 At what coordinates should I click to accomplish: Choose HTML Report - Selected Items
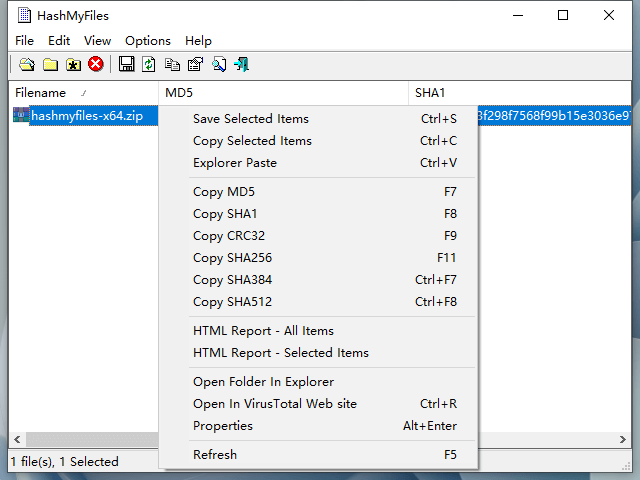318,353
